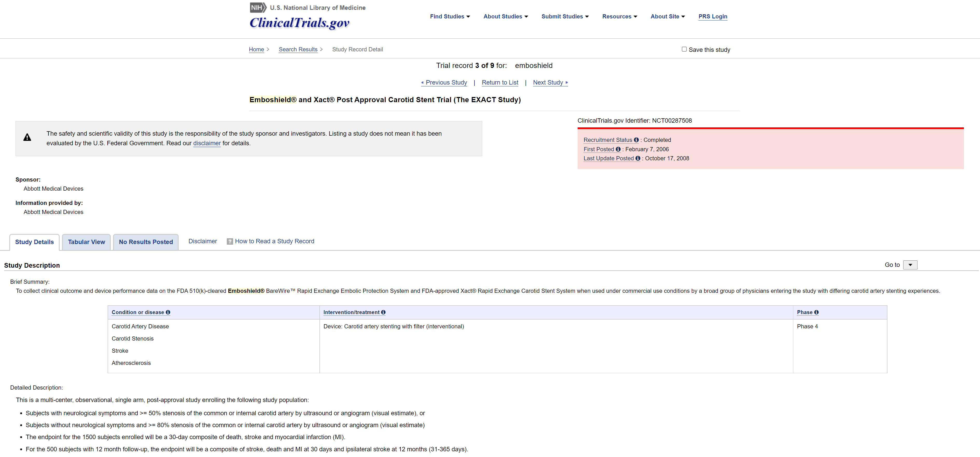Click the info icon beside Last Update Posted
Image resolution: width=980 pixels, height=457 pixels.
(638, 158)
